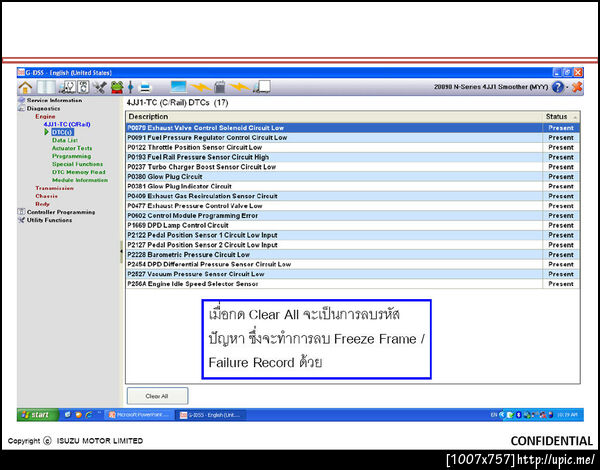Open Actuator Tests in the tree
Screen dimensions: 600x470
(x=72, y=148)
